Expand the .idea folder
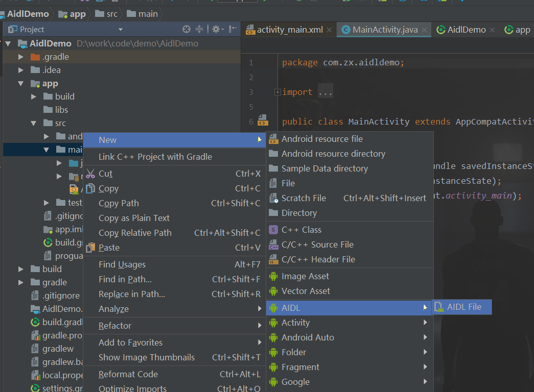 tap(21, 70)
